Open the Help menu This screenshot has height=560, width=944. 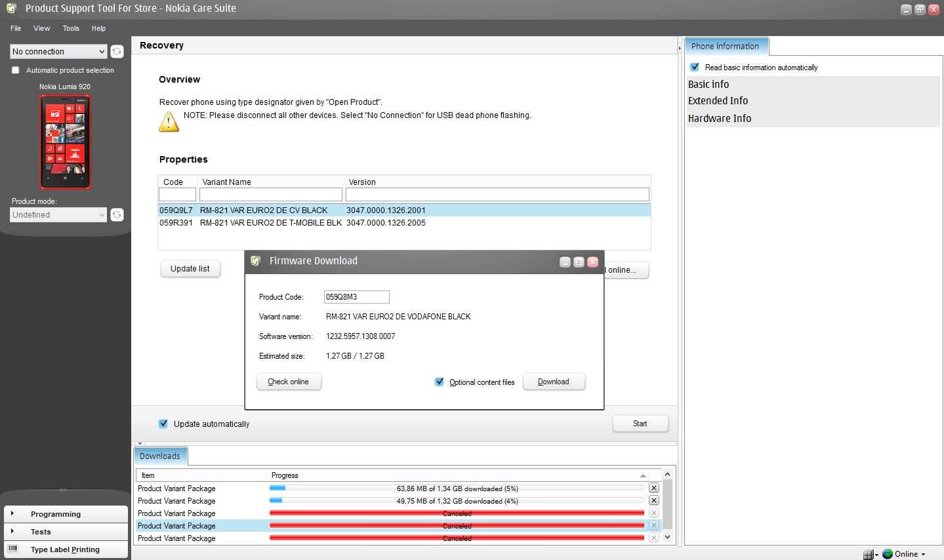[x=98, y=28]
